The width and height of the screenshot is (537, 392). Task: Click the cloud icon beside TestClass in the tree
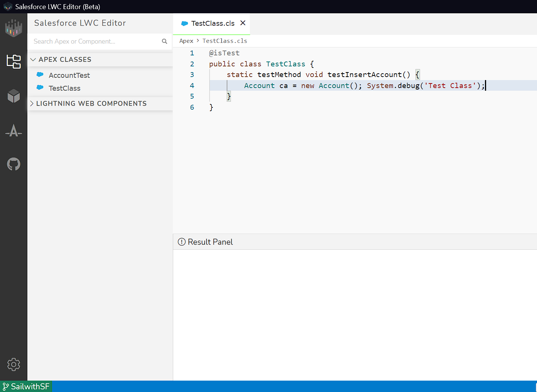click(40, 88)
